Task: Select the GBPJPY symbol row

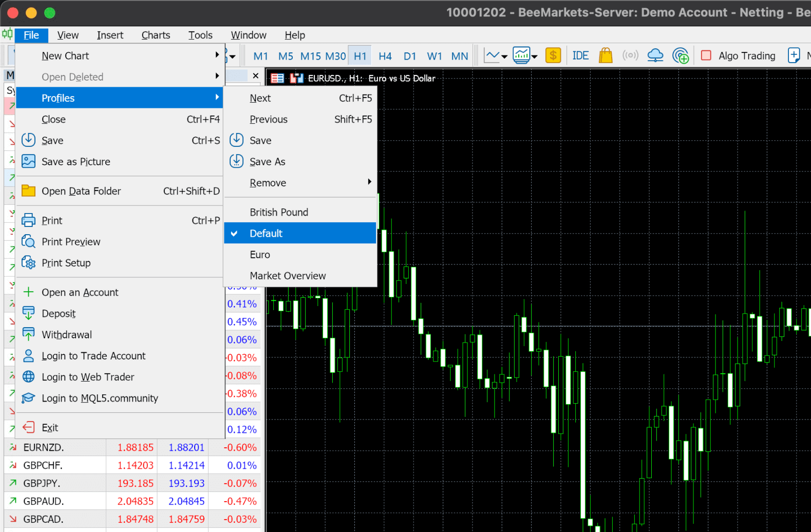Action: coord(42,483)
